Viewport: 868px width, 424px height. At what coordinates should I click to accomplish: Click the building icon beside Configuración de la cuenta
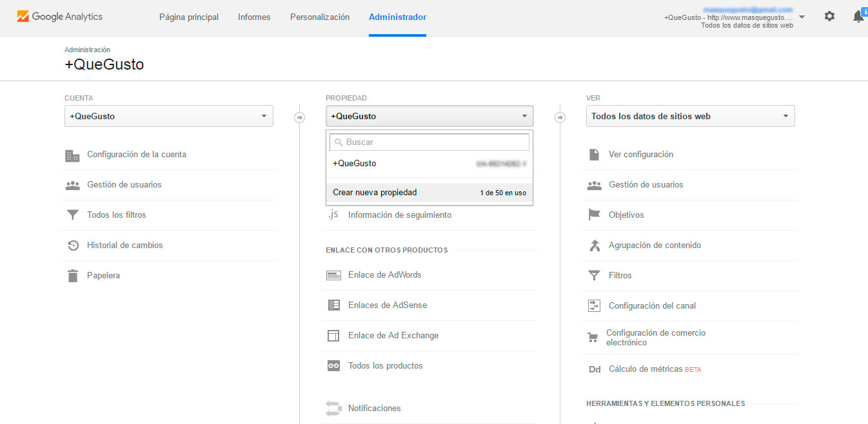72,155
